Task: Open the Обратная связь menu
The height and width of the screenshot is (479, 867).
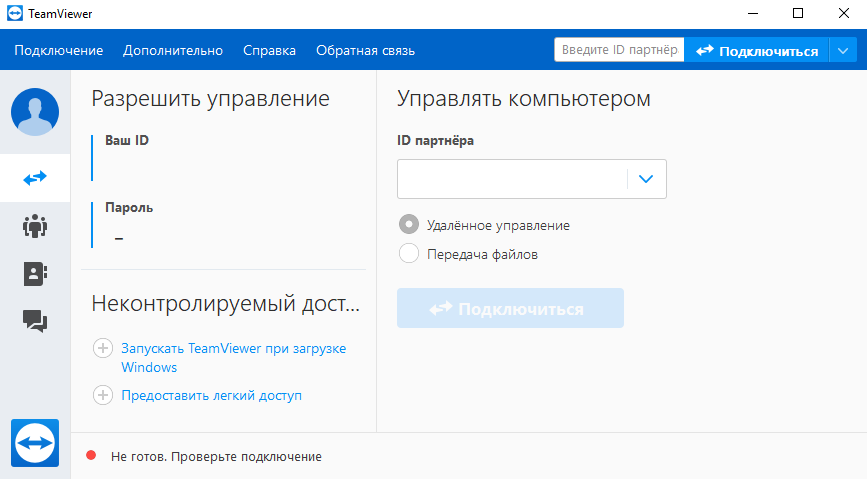Action: pos(365,50)
